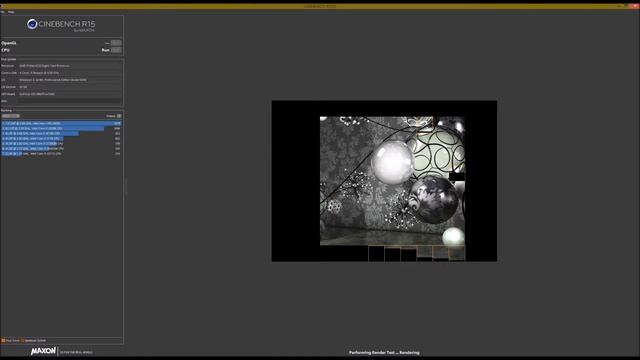Select ranking entry 5 in the list
Viewport: 640px width, 360px height.
pos(61,144)
